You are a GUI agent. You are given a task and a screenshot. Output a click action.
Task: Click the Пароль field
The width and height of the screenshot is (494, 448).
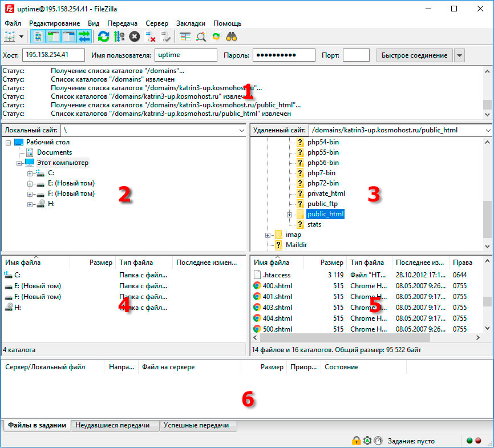tap(284, 55)
